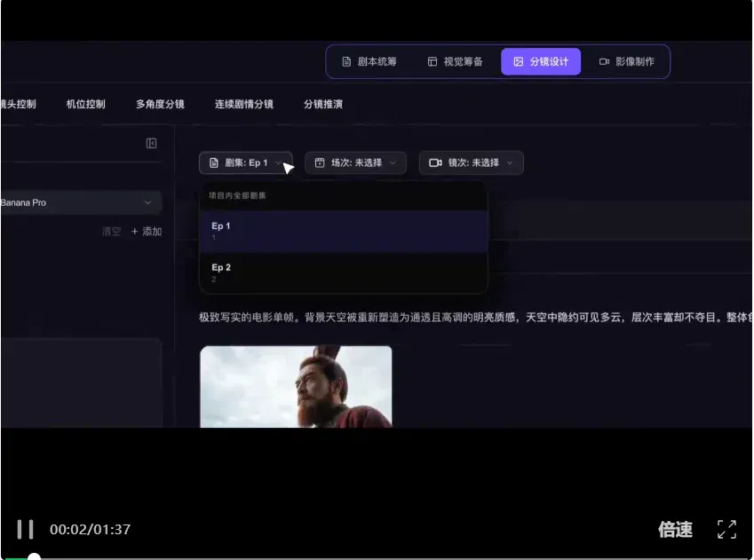
Task: Open the 场次: 未选择 dropdown
Action: 355,163
